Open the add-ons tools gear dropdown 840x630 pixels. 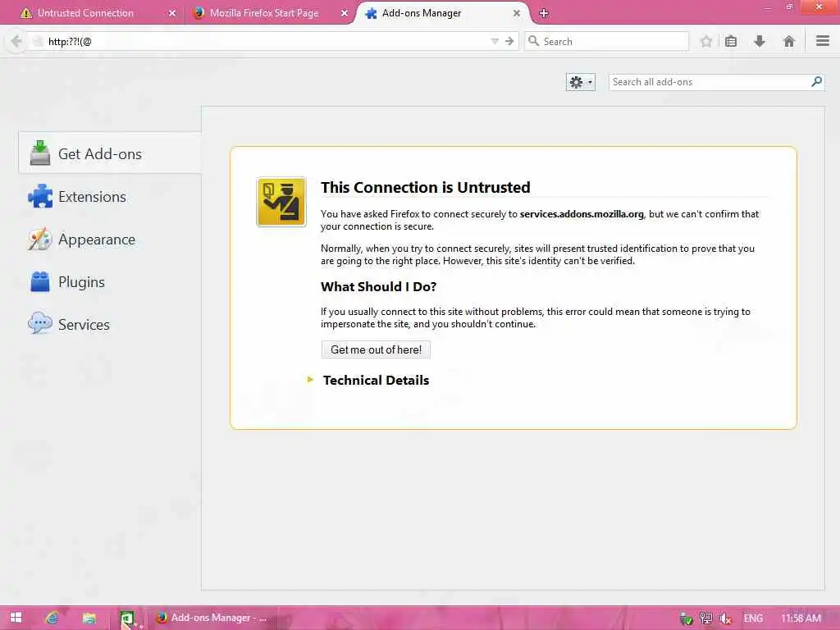pos(580,82)
